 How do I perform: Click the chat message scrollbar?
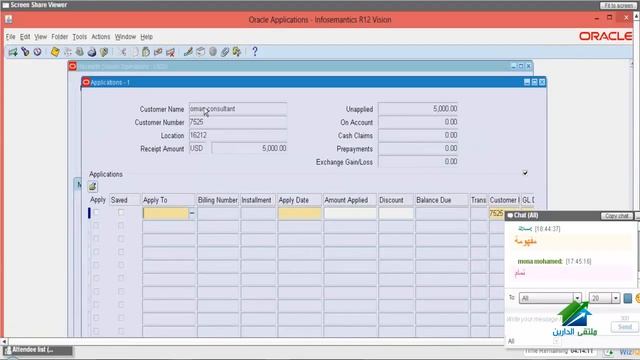click(x=638, y=253)
